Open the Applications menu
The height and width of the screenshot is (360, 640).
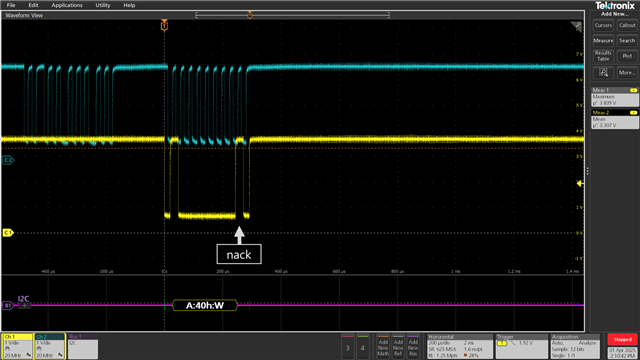(x=67, y=5)
